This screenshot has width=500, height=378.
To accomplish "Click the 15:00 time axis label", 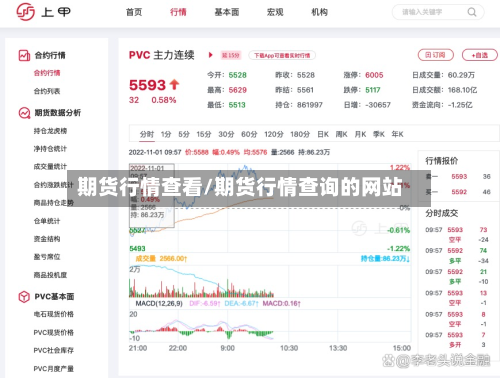I will pyautogui.click(x=402, y=348).
